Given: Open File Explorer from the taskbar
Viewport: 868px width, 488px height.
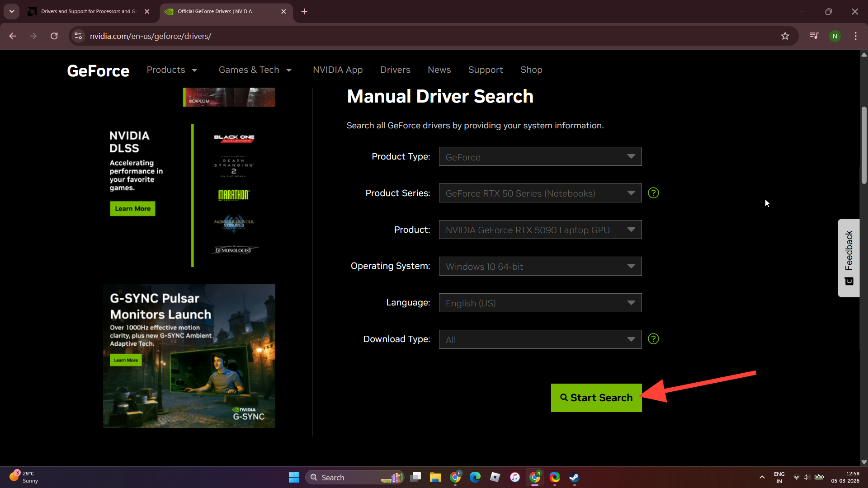Looking at the screenshot, I should (435, 477).
